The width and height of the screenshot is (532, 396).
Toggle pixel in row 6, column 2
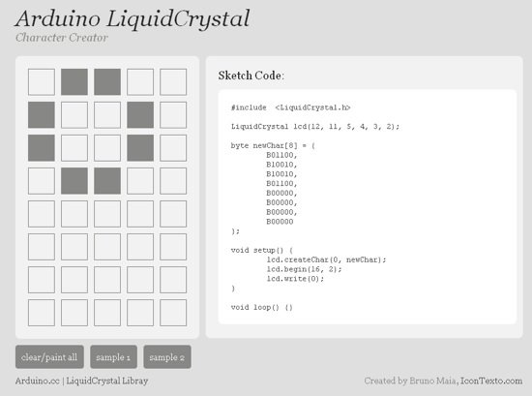click(x=74, y=247)
